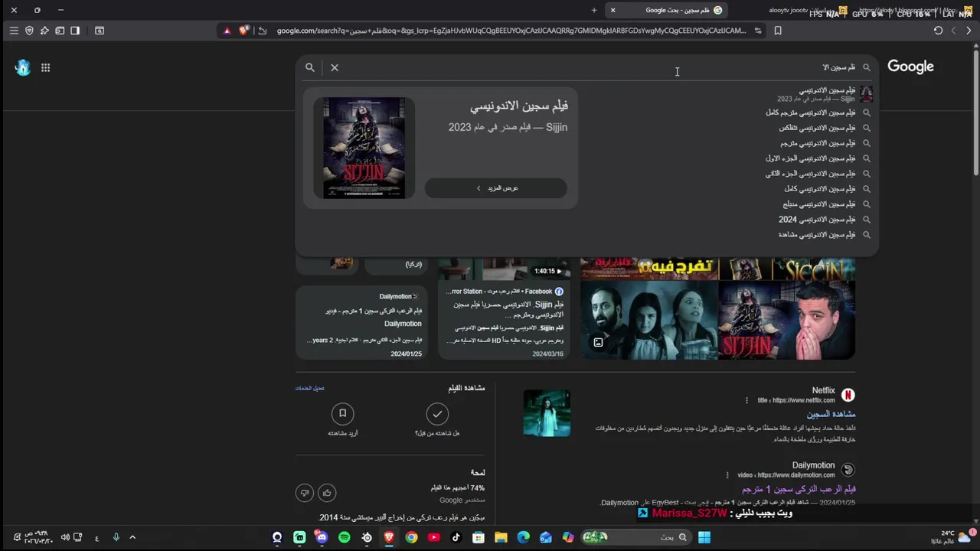The image size is (980, 551).
Task: Open Copilot from the taskbar
Action: pos(568,537)
